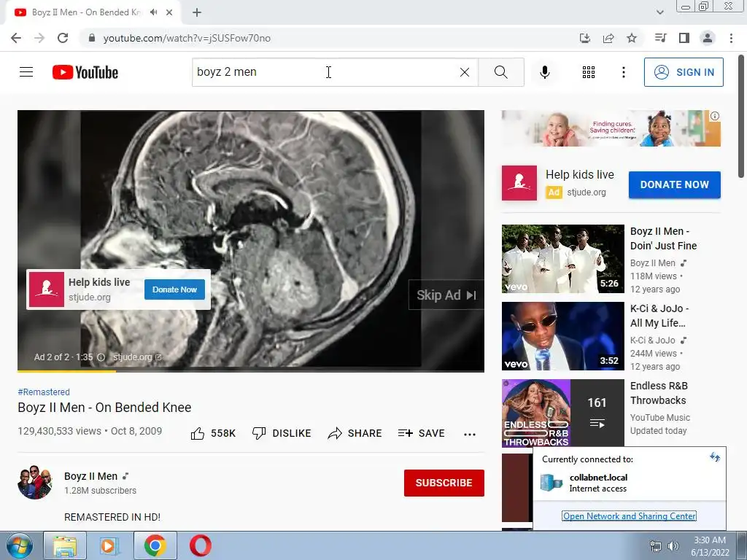Open Boyz II Men channel name link
The height and width of the screenshot is (560, 747).
[x=91, y=476]
